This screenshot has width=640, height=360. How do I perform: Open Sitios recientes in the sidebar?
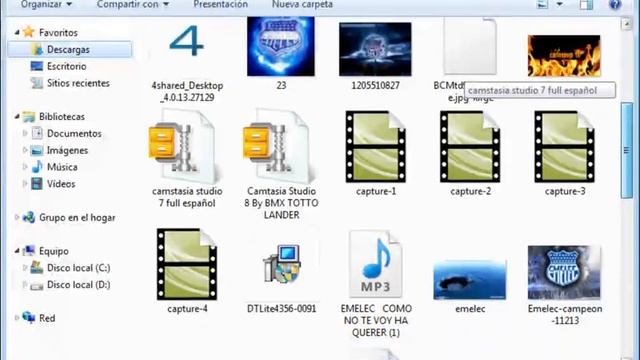(x=78, y=83)
